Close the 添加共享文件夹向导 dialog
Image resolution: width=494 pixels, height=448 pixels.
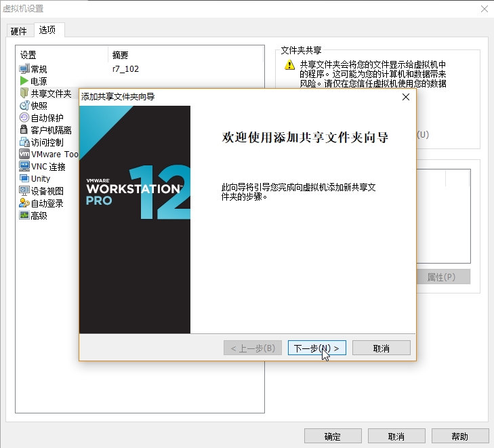pyautogui.click(x=406, y=97)
